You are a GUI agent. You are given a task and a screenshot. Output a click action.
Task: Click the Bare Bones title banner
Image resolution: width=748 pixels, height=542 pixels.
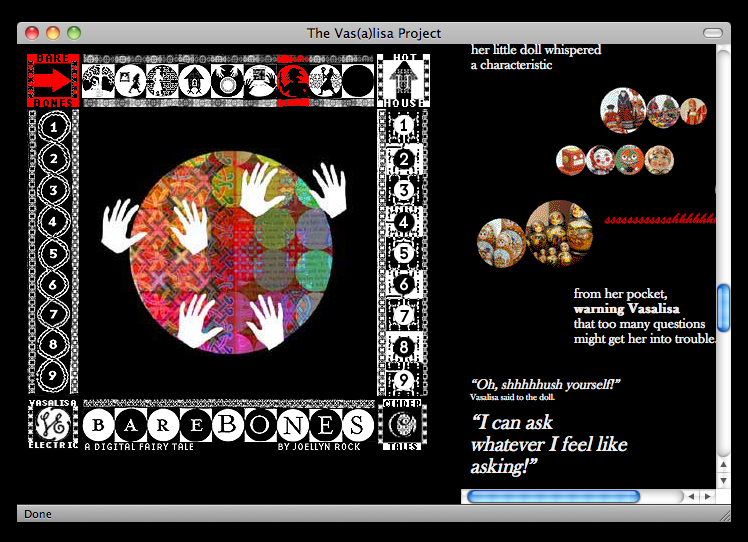(227, 425)
